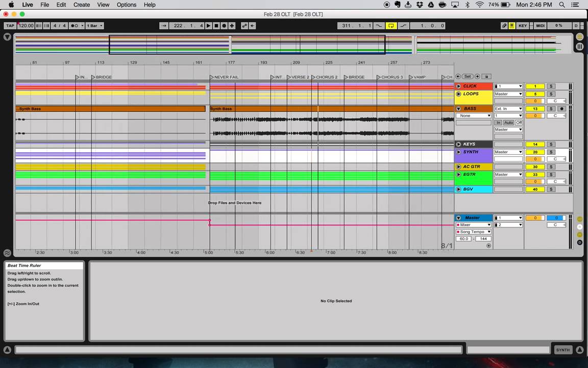Screen dimensions: 588x368
Task: Click the Lock Envelopes icon
Action: click(486, 76)
